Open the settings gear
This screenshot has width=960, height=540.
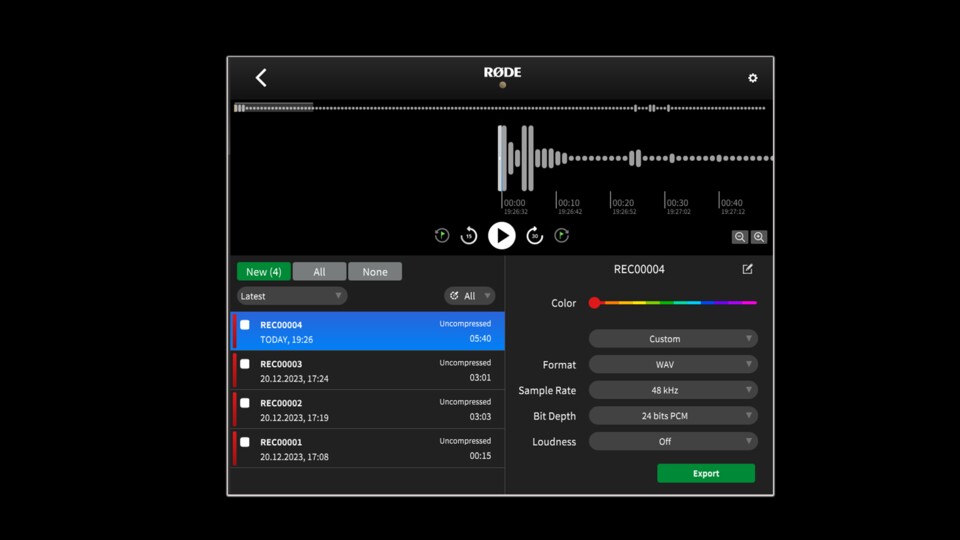[x=753, y=78]
